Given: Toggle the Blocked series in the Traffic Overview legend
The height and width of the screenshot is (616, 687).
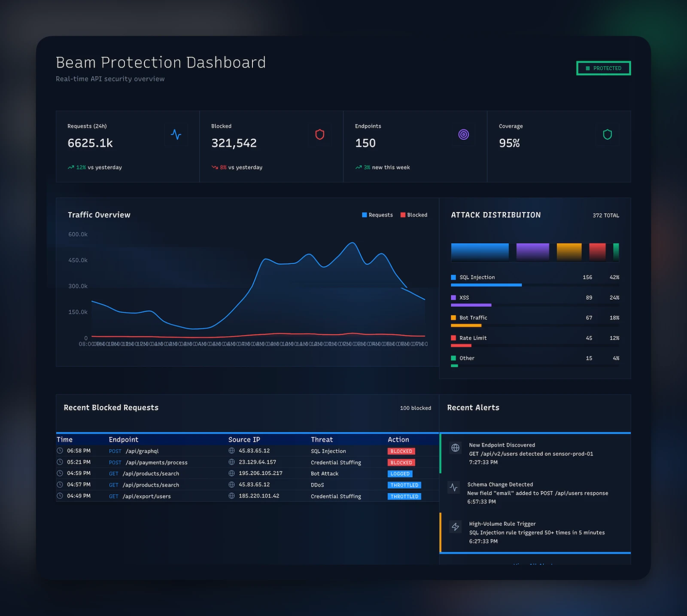Looking at the screenshot, I should 413,215.
